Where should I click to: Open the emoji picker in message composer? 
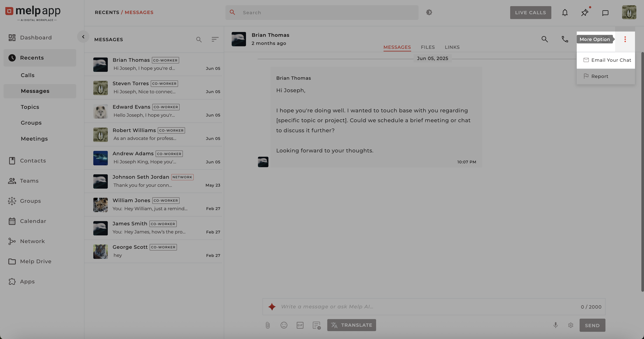pos(284,325)
